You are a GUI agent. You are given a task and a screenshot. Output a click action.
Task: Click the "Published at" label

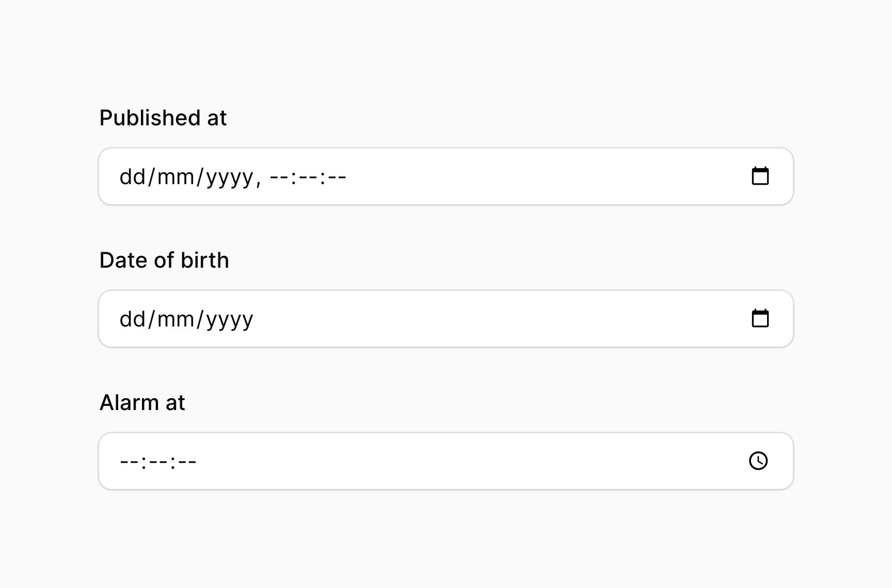[163, 118]
